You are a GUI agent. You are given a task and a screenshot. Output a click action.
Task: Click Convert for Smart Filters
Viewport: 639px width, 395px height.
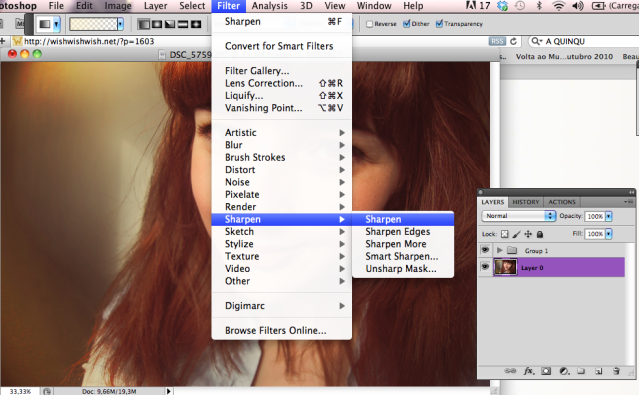point(282,46)
